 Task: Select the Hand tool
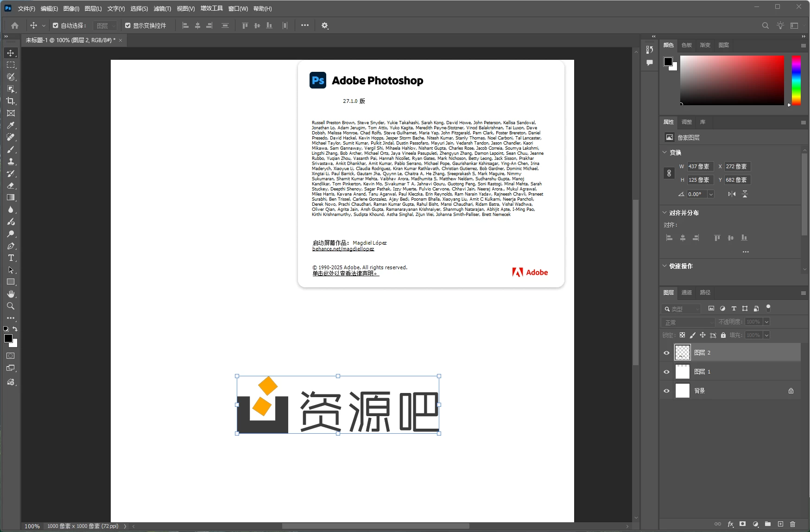(x=10, y=294)
